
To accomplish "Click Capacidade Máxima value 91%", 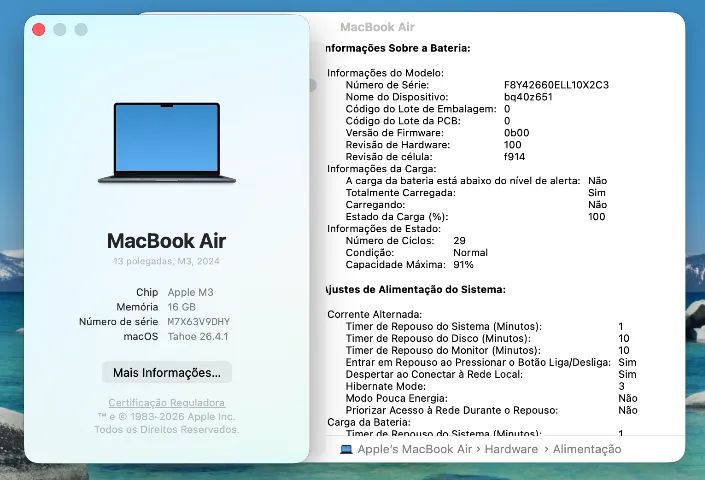I will point(463,265).
